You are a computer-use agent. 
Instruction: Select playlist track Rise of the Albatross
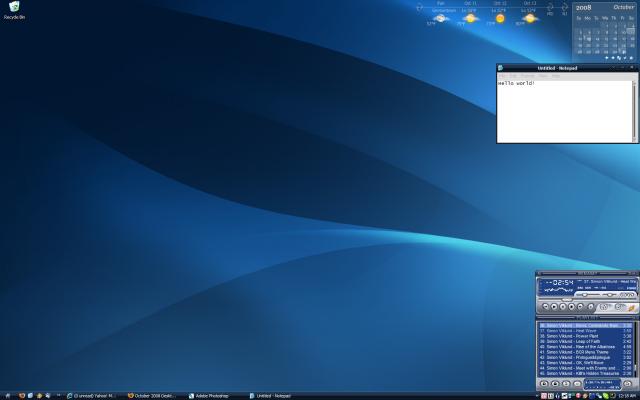click(x=585, y=347)
